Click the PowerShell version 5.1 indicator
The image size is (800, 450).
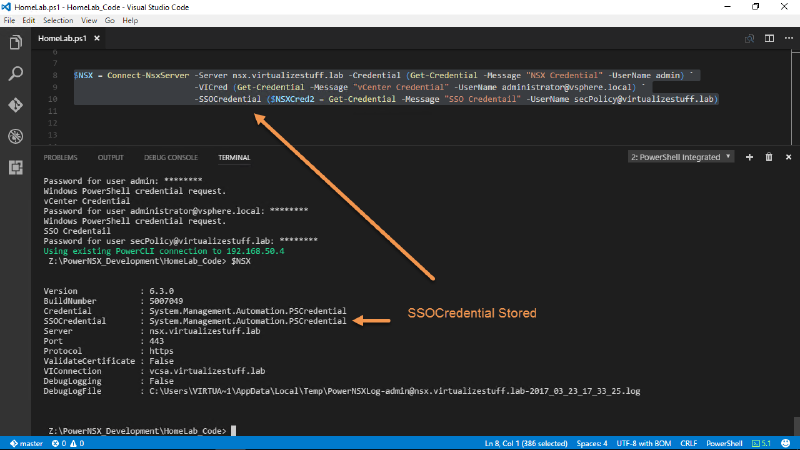click(x=761, y=443)
